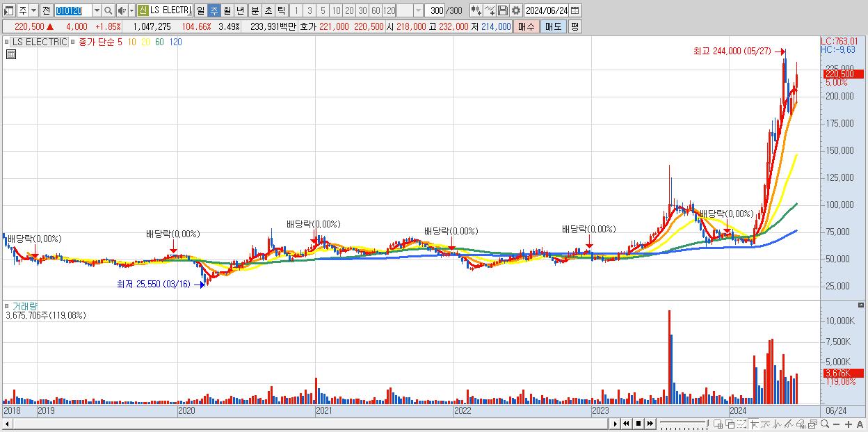Expand the 주 market type dropdown arrow
Viewport: 868px width, 432px height.
pos(35,10)
